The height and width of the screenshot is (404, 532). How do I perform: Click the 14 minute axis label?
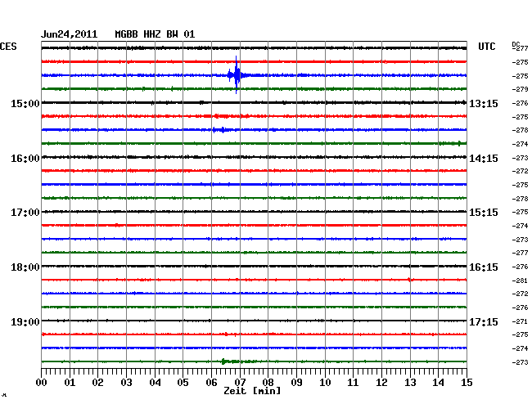[438, 382]
